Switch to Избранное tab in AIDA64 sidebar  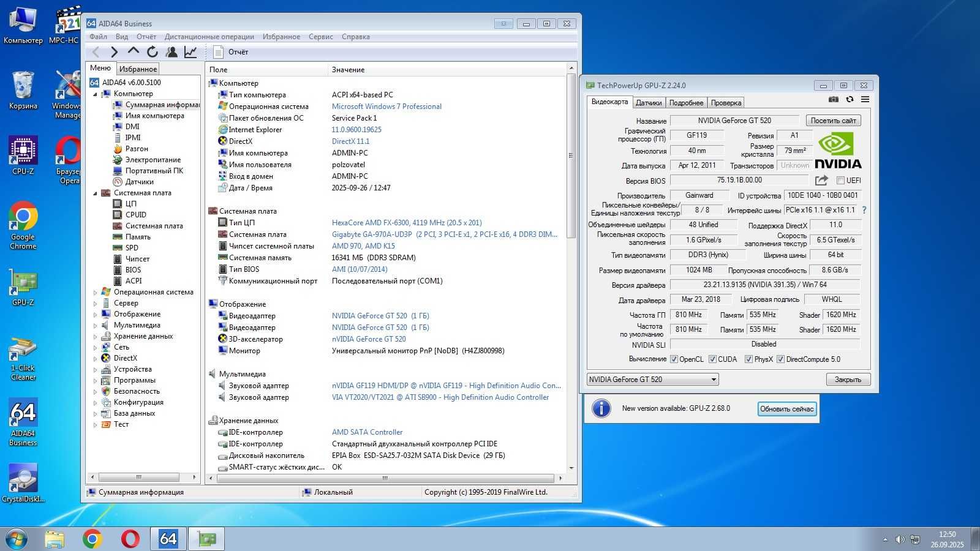click(138, 69)
